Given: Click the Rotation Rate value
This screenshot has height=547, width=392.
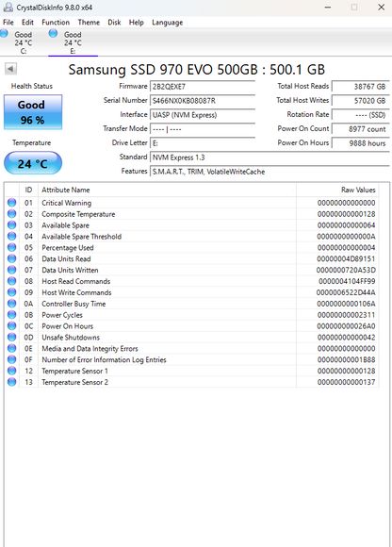Looking at the screenshot, I should tap(360, 115).
